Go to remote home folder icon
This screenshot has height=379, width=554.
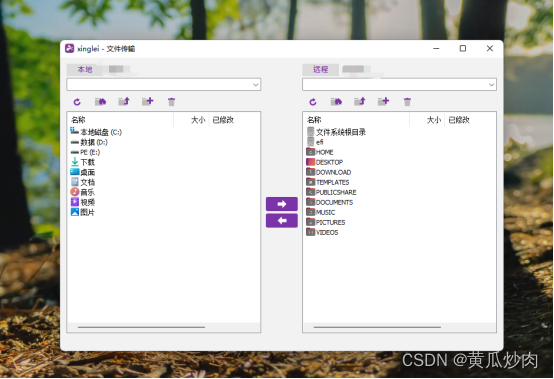(x=336, y=102)
